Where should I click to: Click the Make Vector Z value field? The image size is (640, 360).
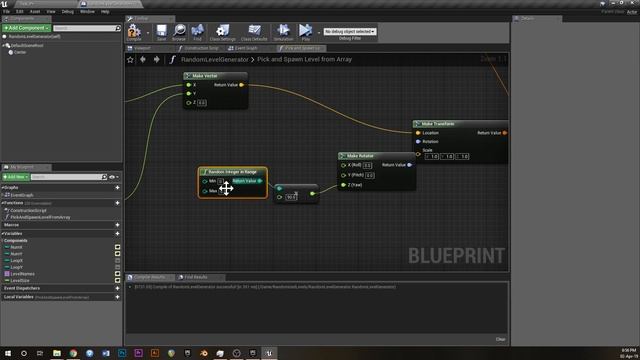202,103
